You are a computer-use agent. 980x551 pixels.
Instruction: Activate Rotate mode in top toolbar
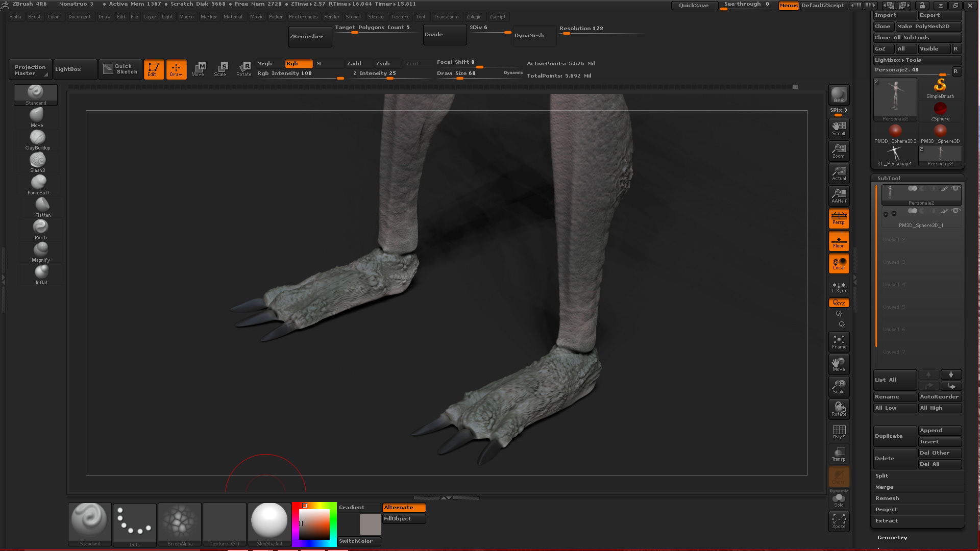244,69
